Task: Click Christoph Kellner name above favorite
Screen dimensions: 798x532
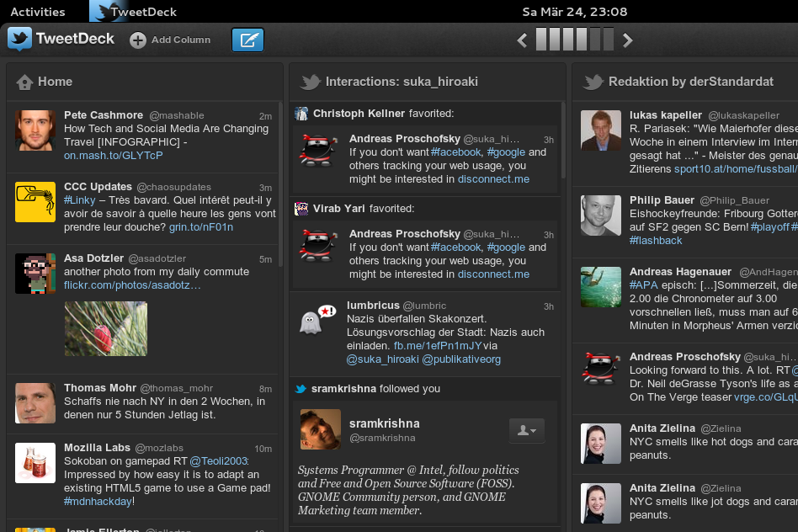Action: click(359, 114)
